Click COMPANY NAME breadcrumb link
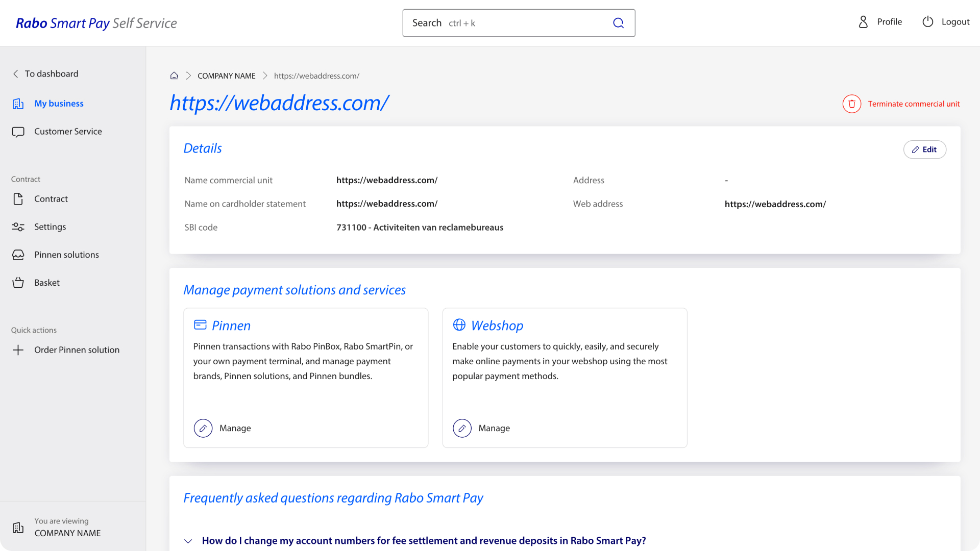Viewport: 980px width, 551px height. coord(226,76)
